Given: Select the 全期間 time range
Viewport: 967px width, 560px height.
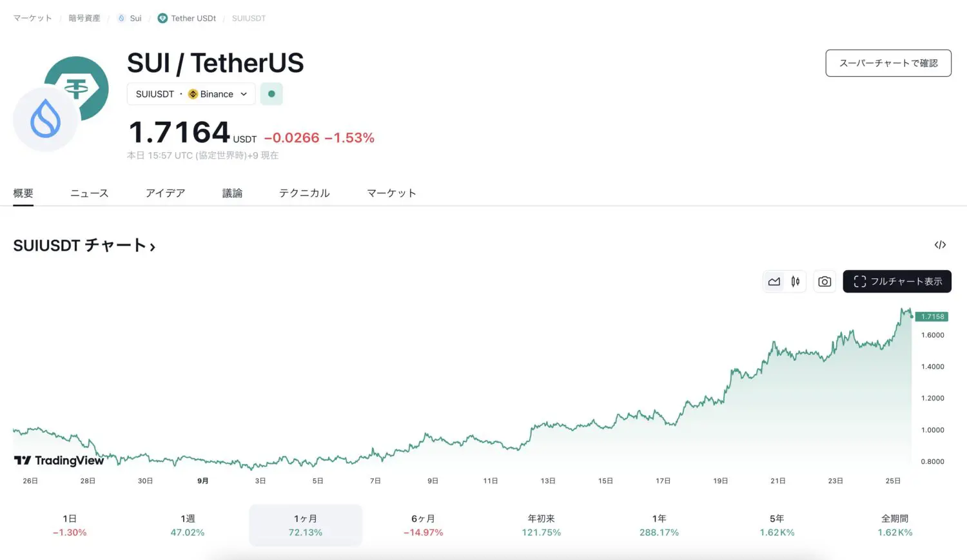Looking at the screenshot, I should tap(895, 525).
